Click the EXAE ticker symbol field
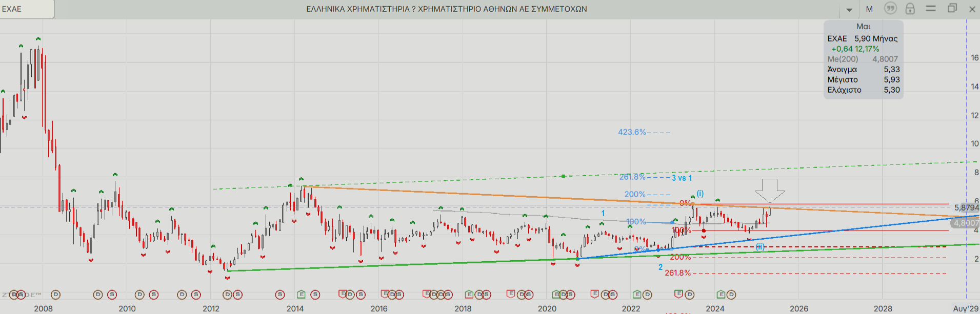The height and width of the screenshot is (314, 980). coord(27,9)
